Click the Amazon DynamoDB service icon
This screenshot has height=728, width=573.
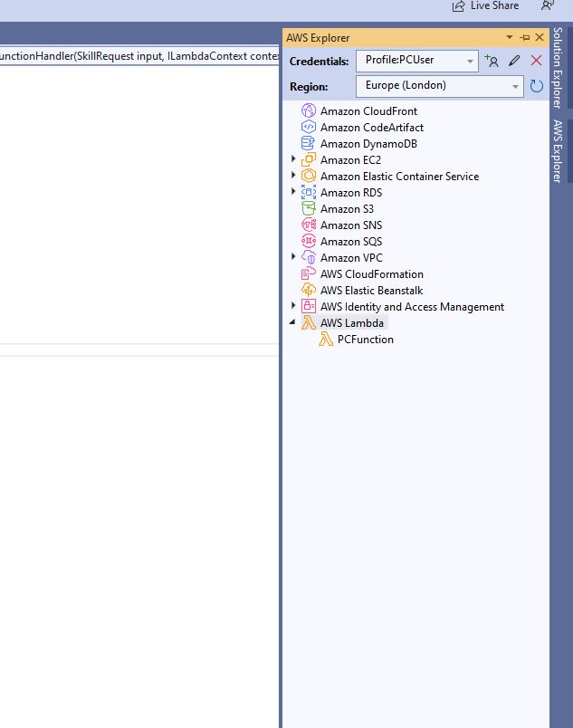(309, 143)
